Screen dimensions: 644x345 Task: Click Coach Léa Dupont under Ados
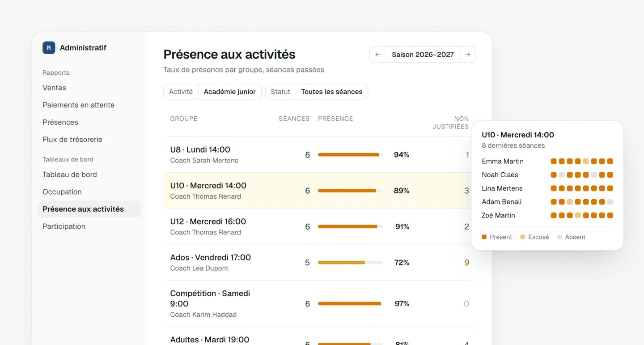pyautogui.click(x=199, y=268)
